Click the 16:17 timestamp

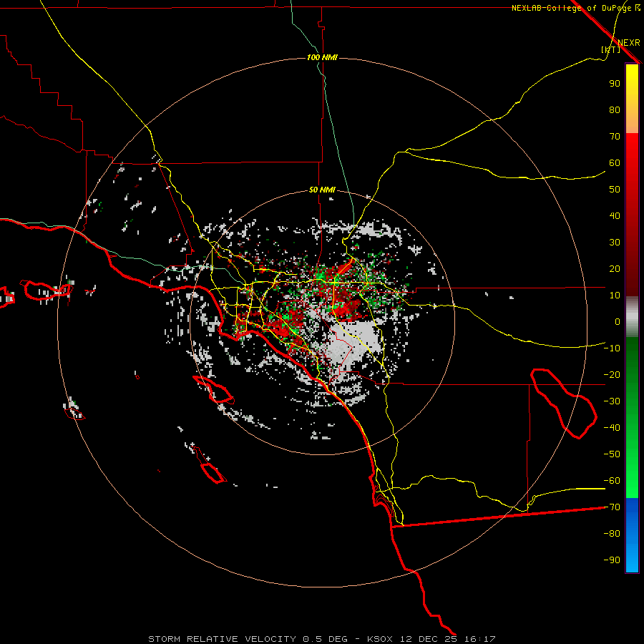pyautogui.click(x=479, y=639)
